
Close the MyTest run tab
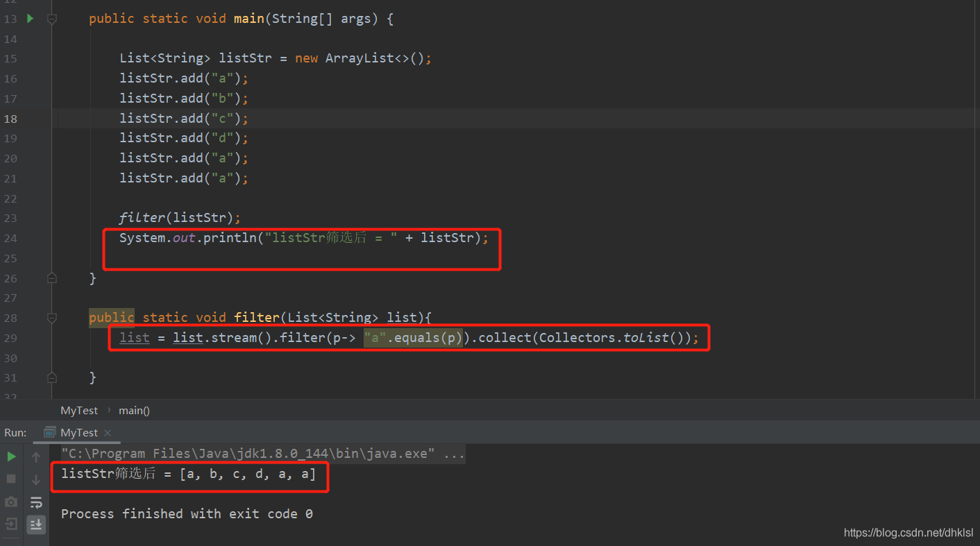click(107, 432)
